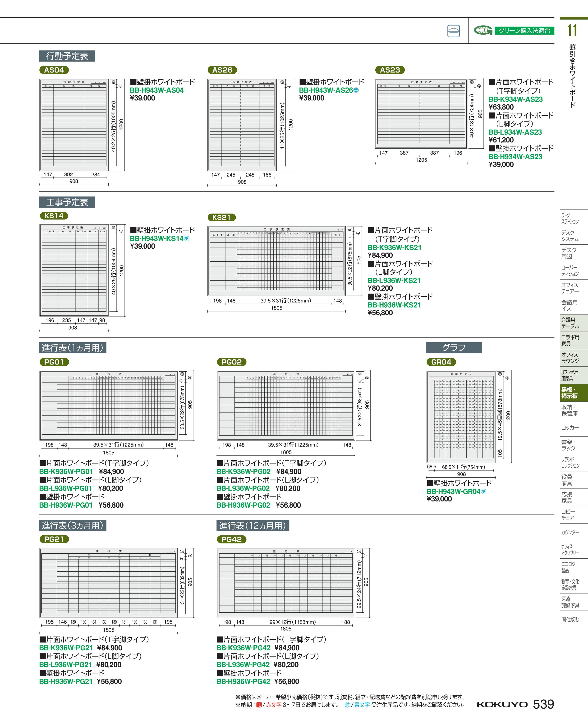Open the AS26 schedule board diagram
Screen dimensions: 588x725
click(x=242, y=125)
